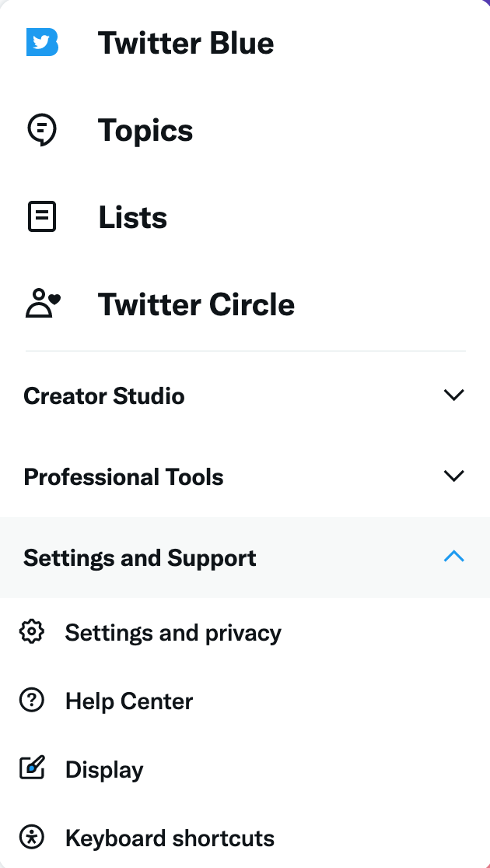Click the Display pencil-square icon
490x868 pixels.
[32, 769]
